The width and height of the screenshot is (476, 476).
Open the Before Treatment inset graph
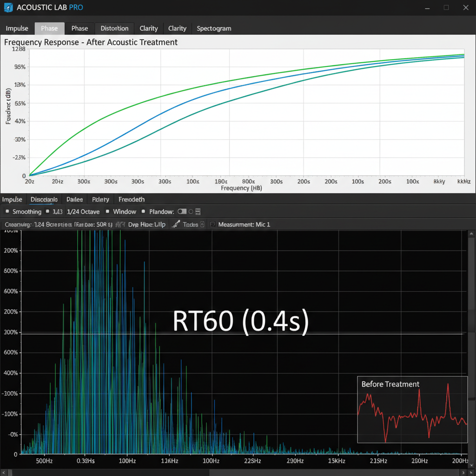pyautogui.click(x=412, y=410)
